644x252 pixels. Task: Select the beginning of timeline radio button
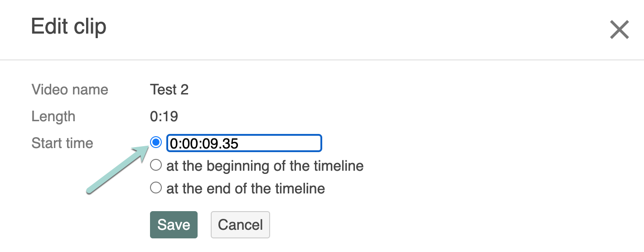[x=156, y=166]
